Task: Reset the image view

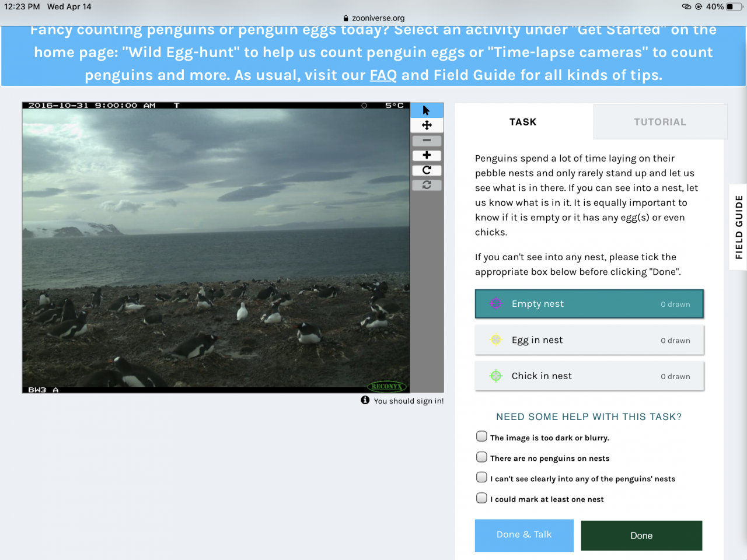Action: 427,185
